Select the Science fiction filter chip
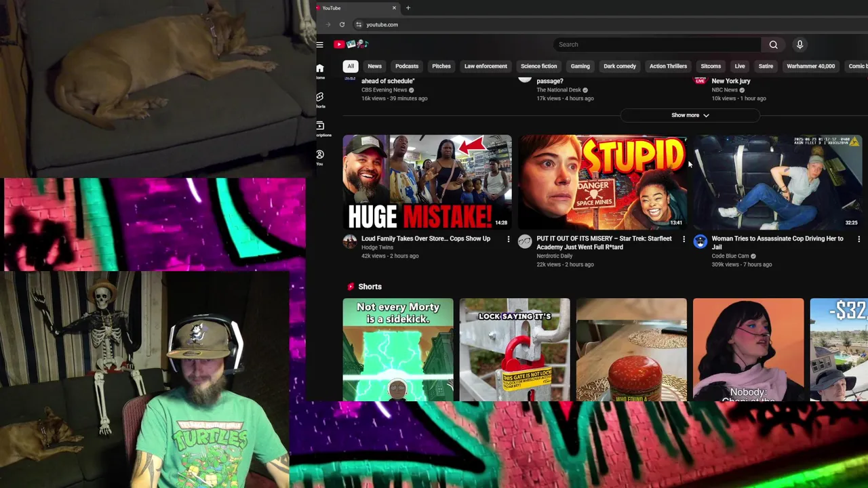This screenshot has width=868, height=488. pos(539,66)
